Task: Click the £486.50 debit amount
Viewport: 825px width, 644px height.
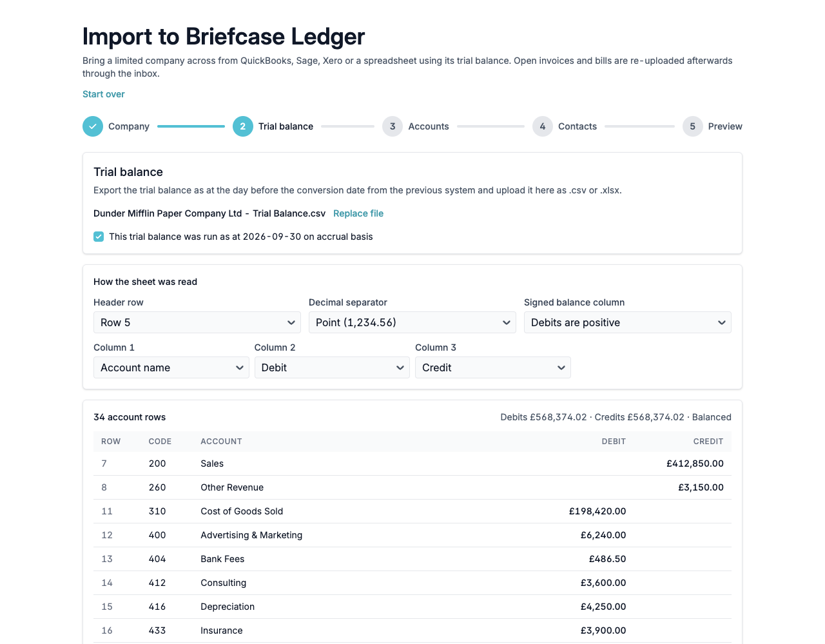Action: coord(608,559)
